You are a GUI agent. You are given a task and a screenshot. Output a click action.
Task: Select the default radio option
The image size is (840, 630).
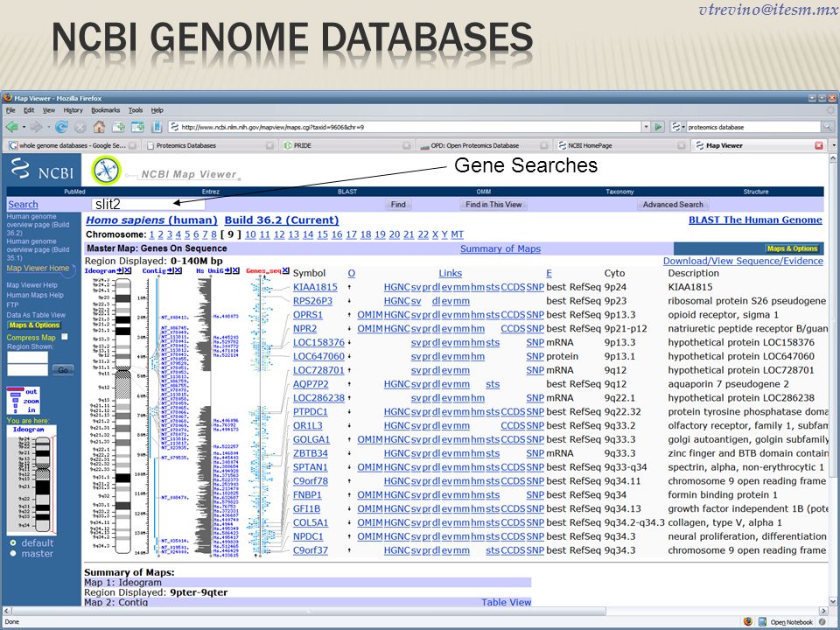[x=13, y=542]
